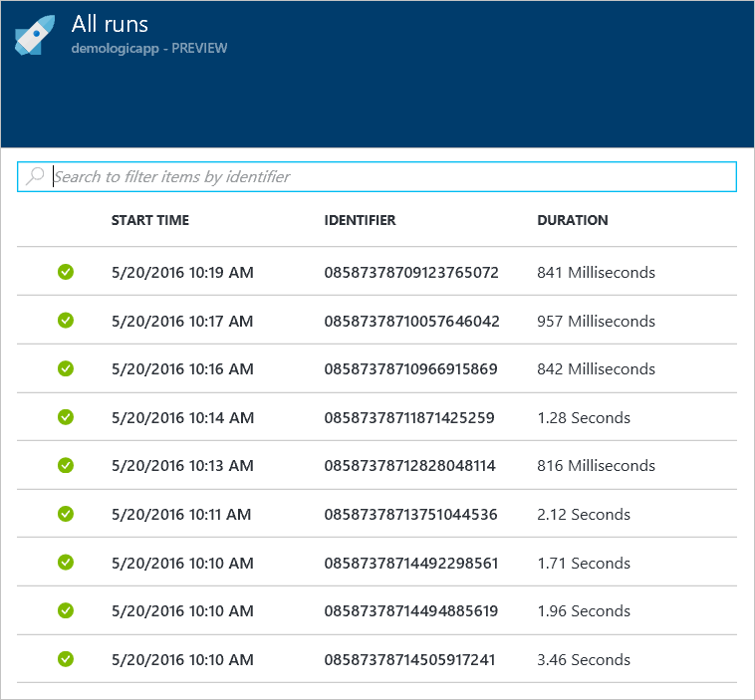Select run identifier 08587378714492298561

[410, 563]
